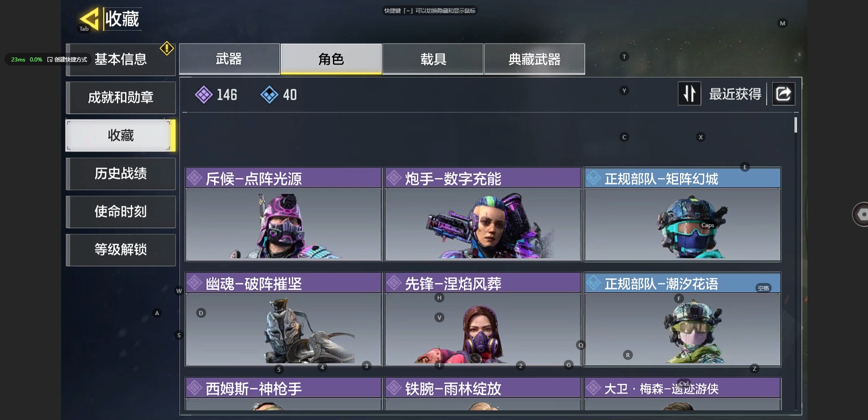The image size is (868, 420).
Task: Click the share export icon
Action: (783, 94)
